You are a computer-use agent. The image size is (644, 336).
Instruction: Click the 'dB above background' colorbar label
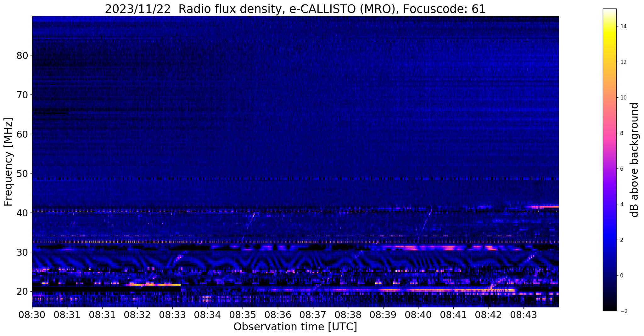click(635, 160)
